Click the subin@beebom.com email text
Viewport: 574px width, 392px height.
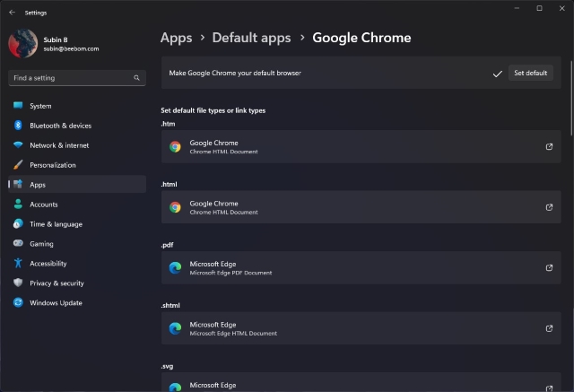(x=71, y=49)
